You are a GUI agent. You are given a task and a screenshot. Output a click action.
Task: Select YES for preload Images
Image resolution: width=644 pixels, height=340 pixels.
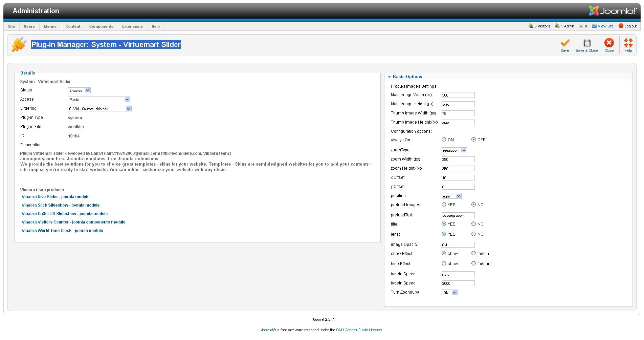pyautogui.click(x=444, y=205)
